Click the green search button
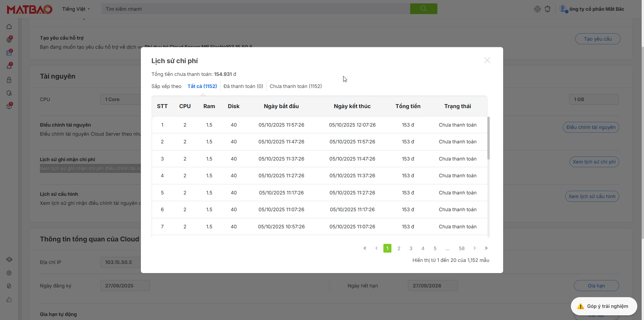The height and width of the screenshot is (320, 644). [x=423, y=9]
